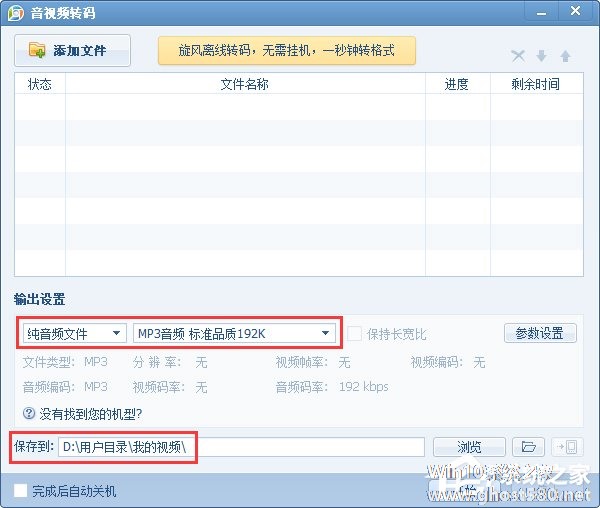Open 参数设置 parameter settings
Image resolution: width=600 pixels, height=508 pixels.
[x=540, y=333]
